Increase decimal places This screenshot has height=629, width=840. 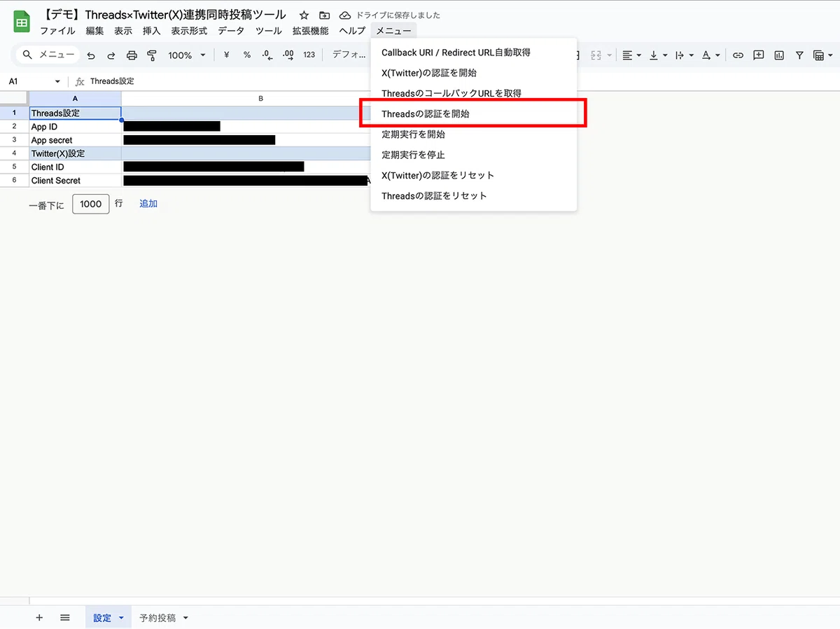tap(288, 55)
